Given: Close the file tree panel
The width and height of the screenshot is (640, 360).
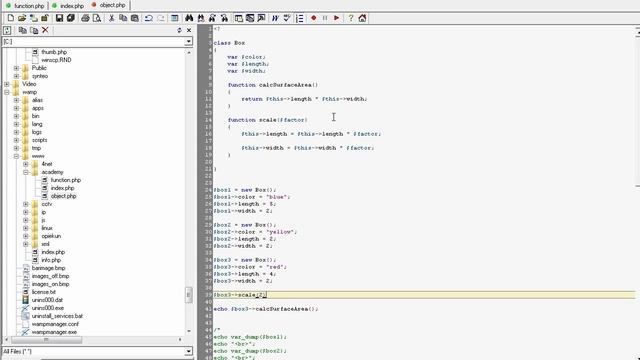Looking at the screenshot, I should 189,30.
